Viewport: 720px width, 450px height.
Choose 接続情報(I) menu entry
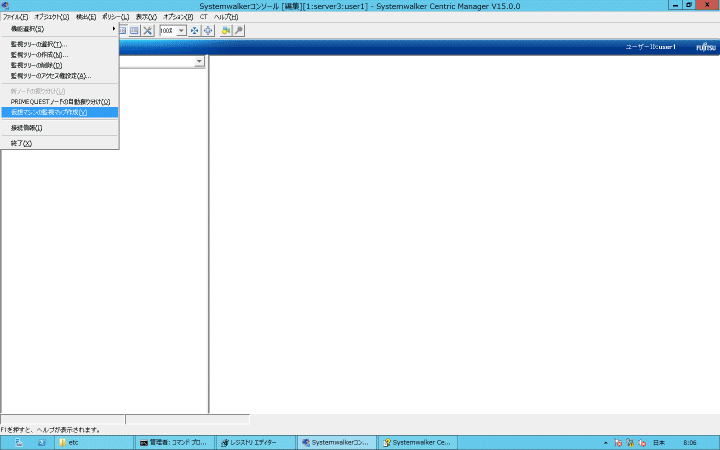[60, 128]
